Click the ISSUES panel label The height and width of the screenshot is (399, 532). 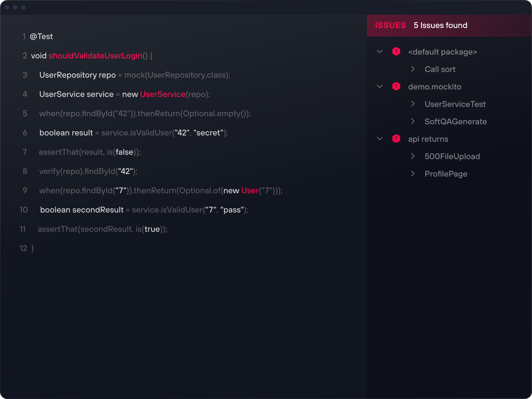point(390,25)
